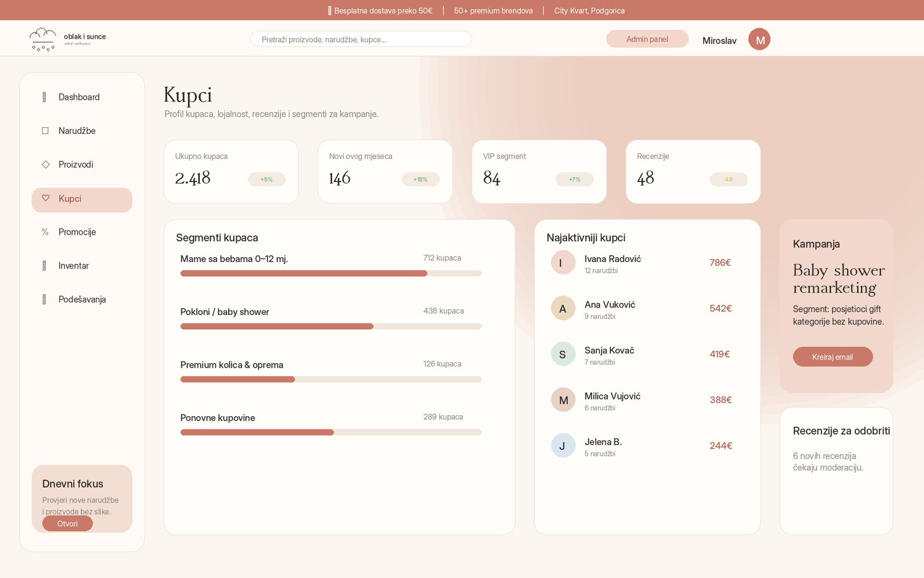Viewport: 924px width, 578px height.
Task: Click the Otvori button in Dnevni fokus
Action: [68, 524]
